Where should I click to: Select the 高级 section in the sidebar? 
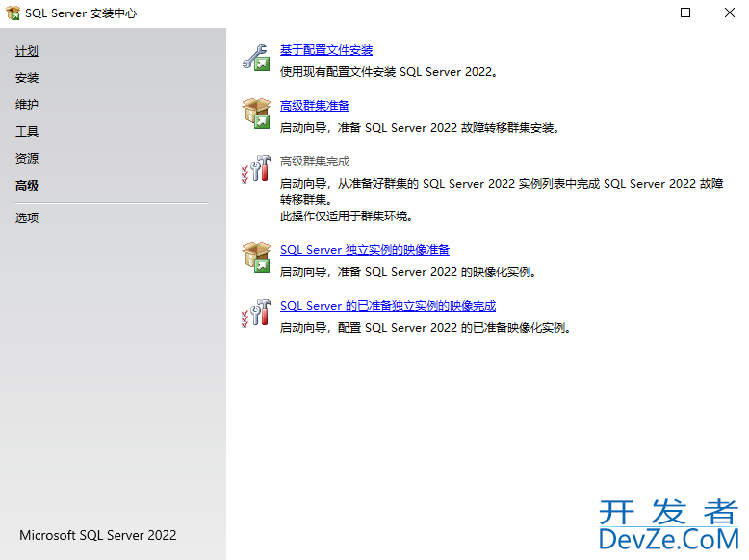click(x=27, y=186)
